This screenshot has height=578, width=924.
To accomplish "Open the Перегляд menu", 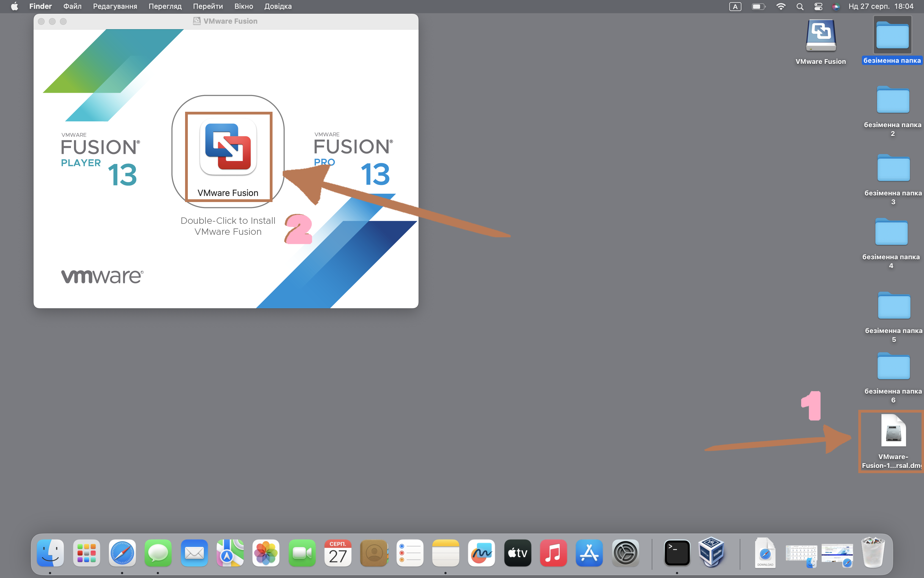I will [x=165, y=6].
